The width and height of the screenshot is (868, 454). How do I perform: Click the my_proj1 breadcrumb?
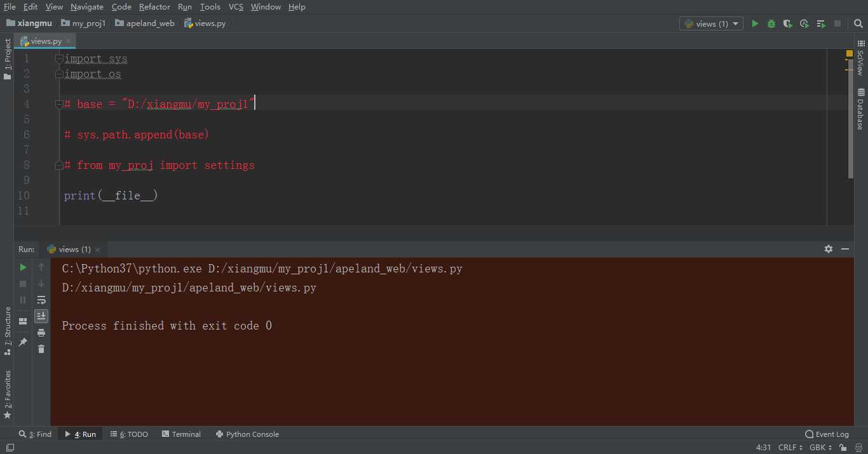click(83, 23)
